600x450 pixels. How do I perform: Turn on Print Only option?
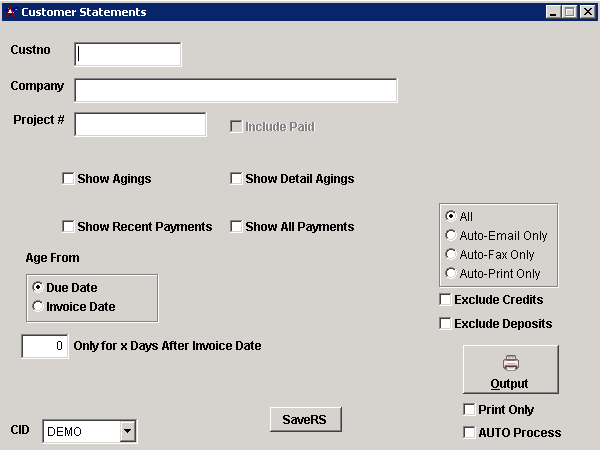coord(470,410)
